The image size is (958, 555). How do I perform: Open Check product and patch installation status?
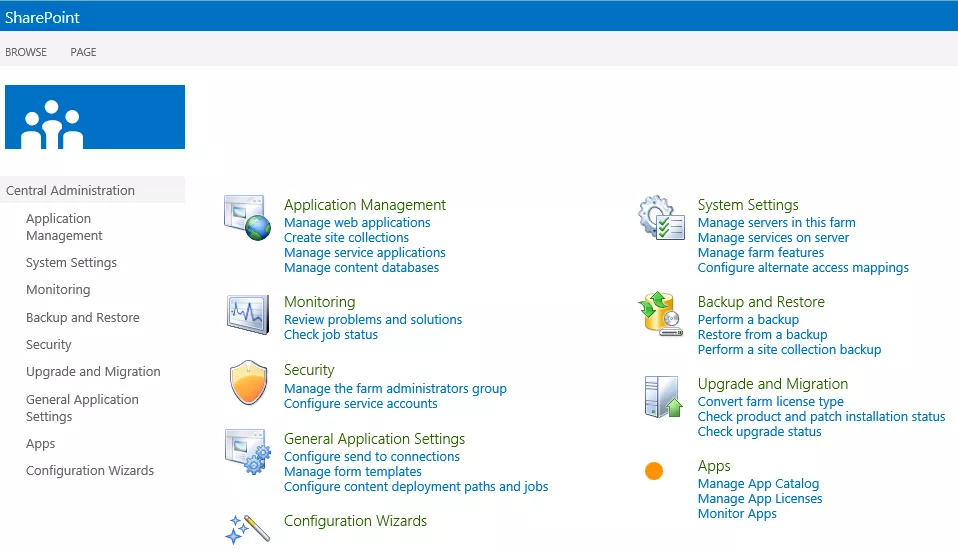pyautogui.click(x=821, y=416)
